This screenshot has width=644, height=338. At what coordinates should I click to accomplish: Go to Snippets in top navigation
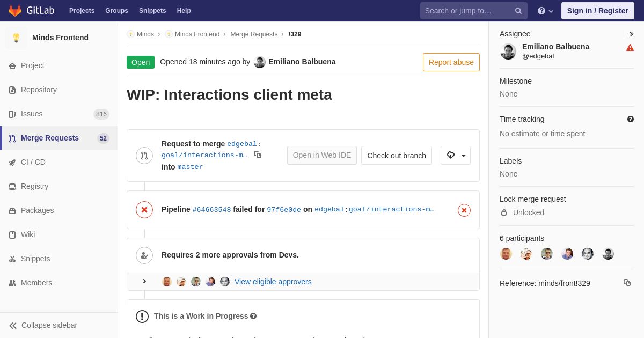(x=152, y=11)
